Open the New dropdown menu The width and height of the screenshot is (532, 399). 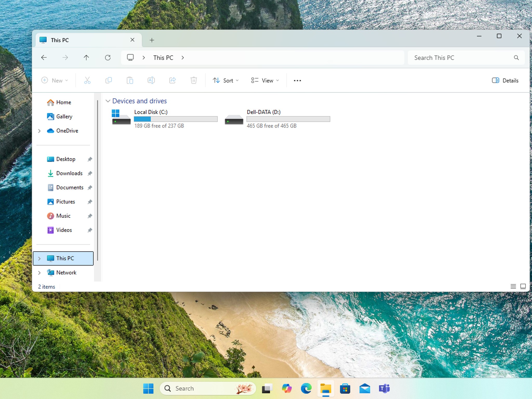pyautogui.click(x=55, y=81)
